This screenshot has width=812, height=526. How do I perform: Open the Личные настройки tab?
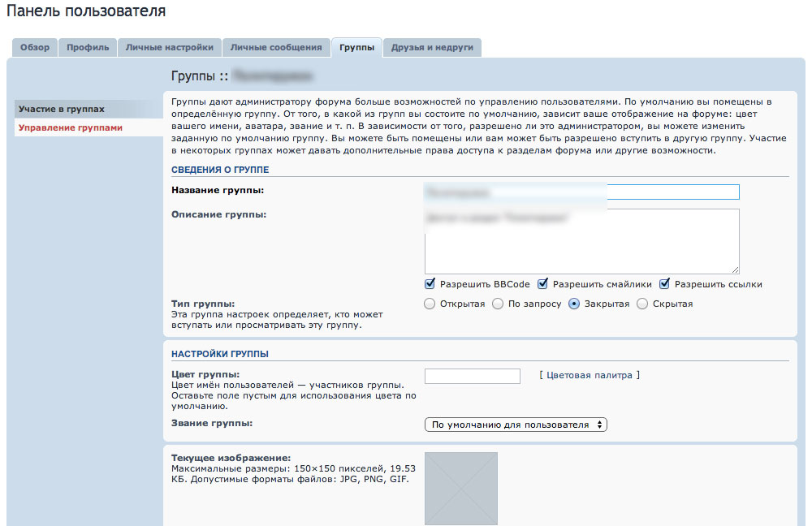coord(169,47)
